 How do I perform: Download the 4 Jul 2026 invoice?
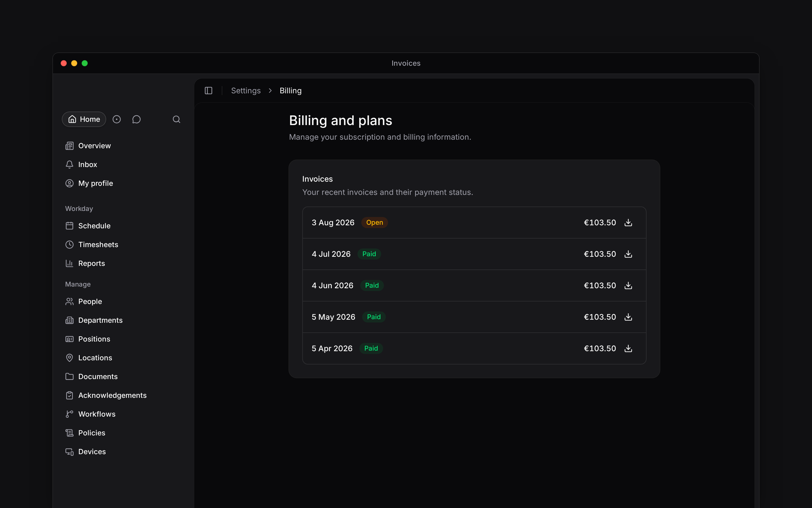tap(628, 254)
